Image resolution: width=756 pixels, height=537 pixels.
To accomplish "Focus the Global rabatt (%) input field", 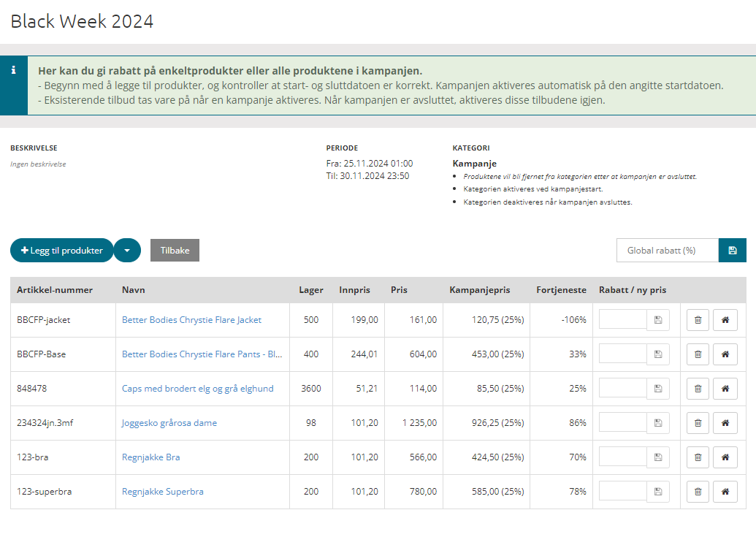I will pyautogui.click(x=667, y=251).
